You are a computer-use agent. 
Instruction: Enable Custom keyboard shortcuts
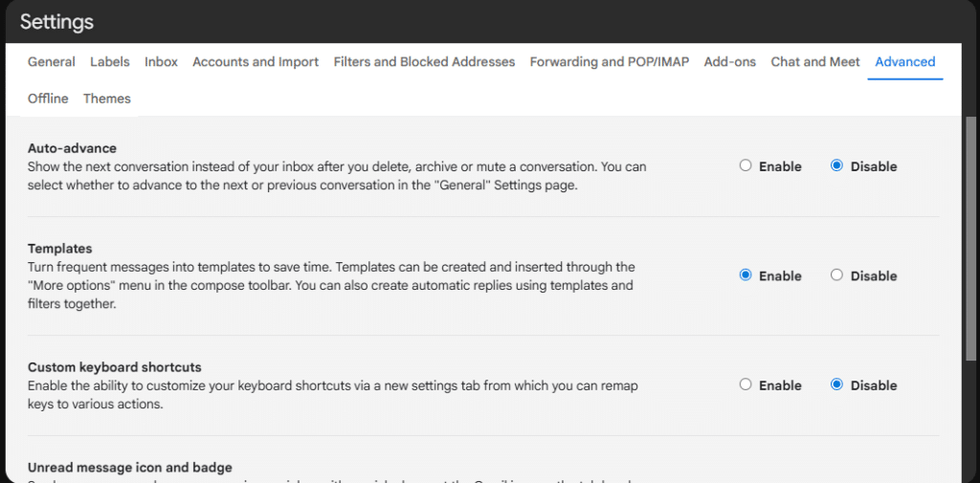click(746, 385)
